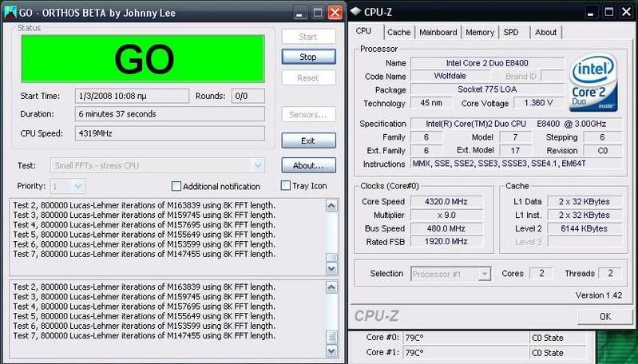Click the Version 1.42 text
The width and height of the screenshot is (638, 364).
click(599, 295)
